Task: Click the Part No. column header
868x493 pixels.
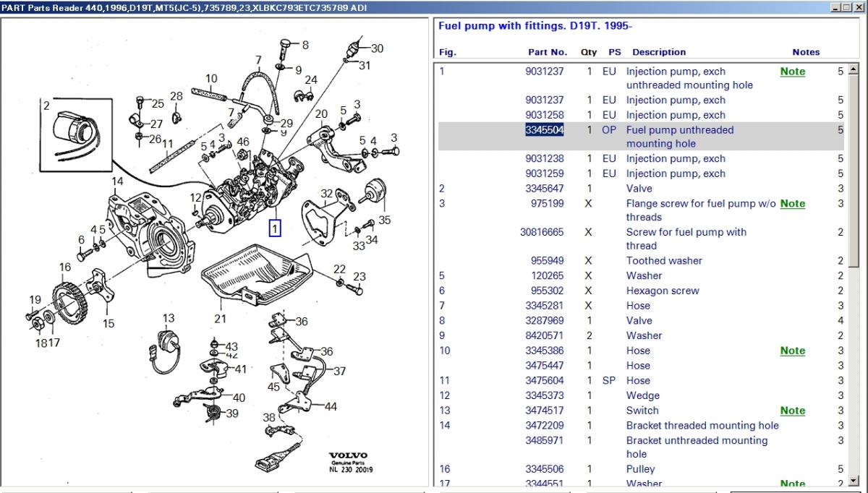Action: pyautogui.click(x=547, y=52)
